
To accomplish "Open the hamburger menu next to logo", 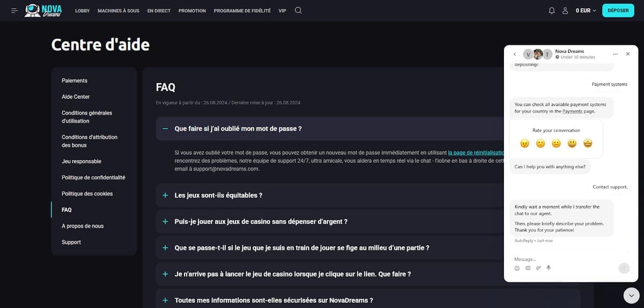I will (x=14, y=10).
